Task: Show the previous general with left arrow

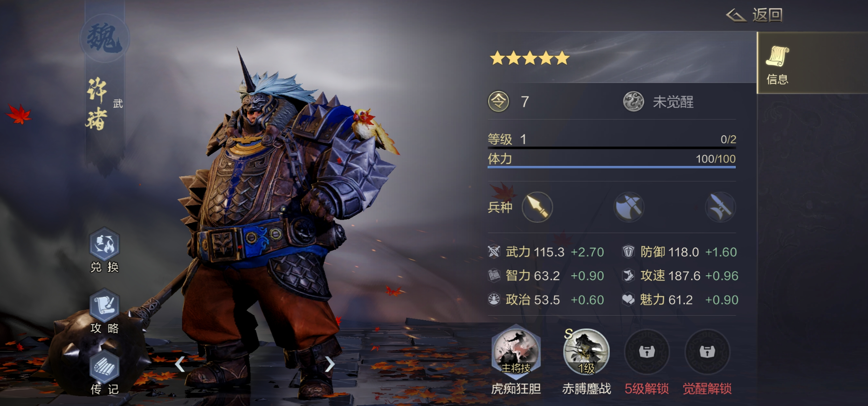Action: pos(180,364)
